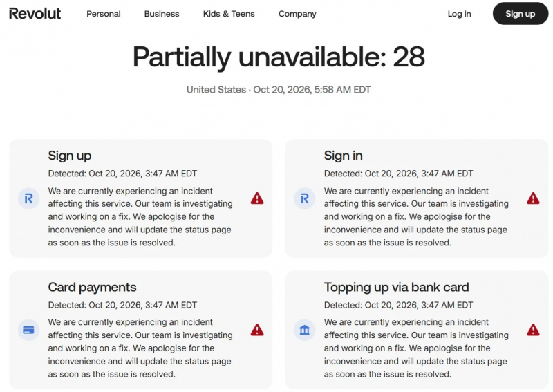Open the Kids & Teens menu
553x392 pixels.
229,14
